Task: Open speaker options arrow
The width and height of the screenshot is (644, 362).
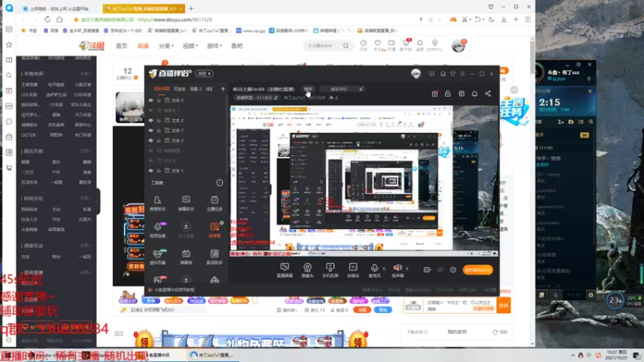Action: click(x=407, y=269)
